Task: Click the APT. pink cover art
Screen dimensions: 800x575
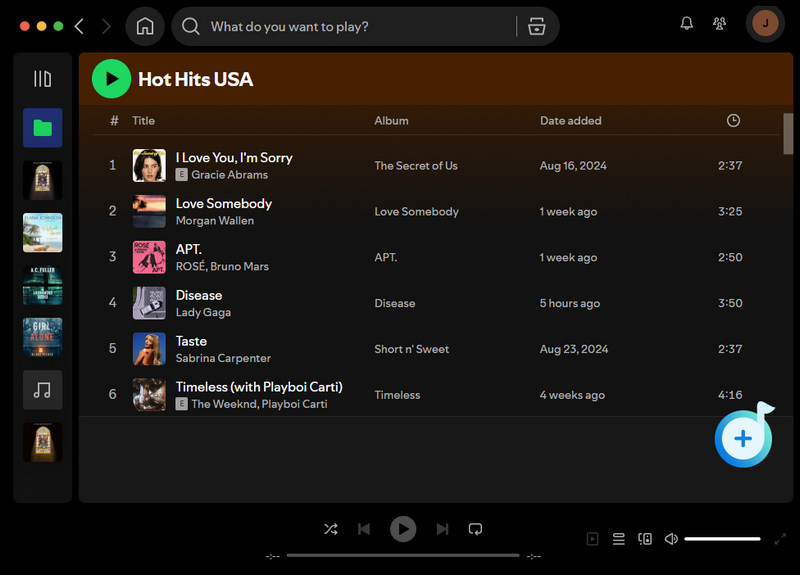Action: tap(149, 257)
